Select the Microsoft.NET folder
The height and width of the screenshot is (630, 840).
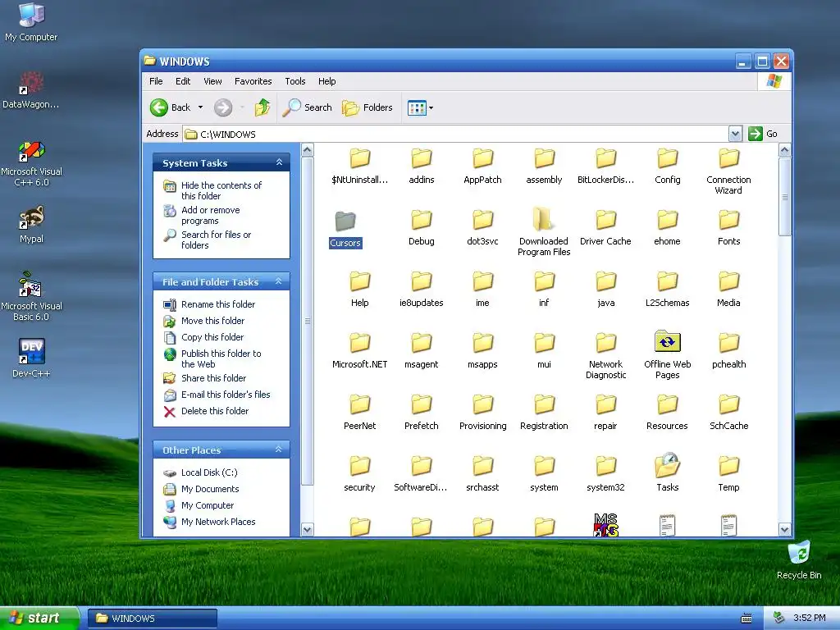[359, 350]
